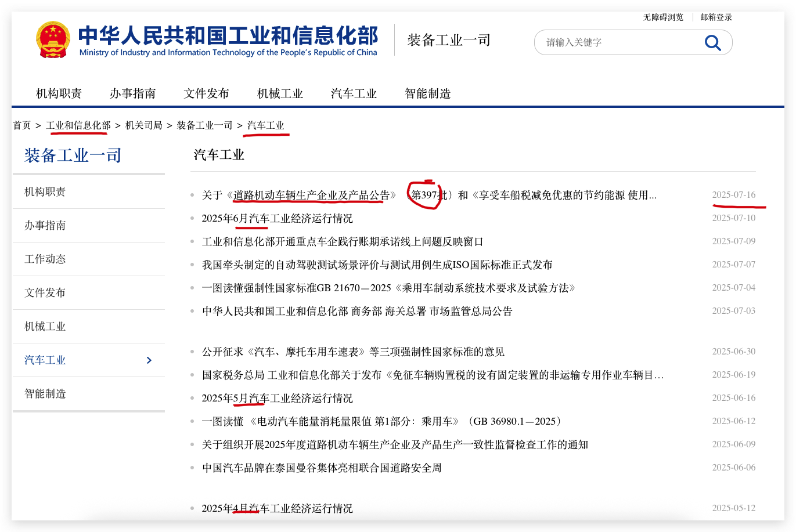The width and height of the screenshot is (796, 532).
Task: Go to 工业和信息化部 breadcrumb link
Action: [x=78, y=125]
